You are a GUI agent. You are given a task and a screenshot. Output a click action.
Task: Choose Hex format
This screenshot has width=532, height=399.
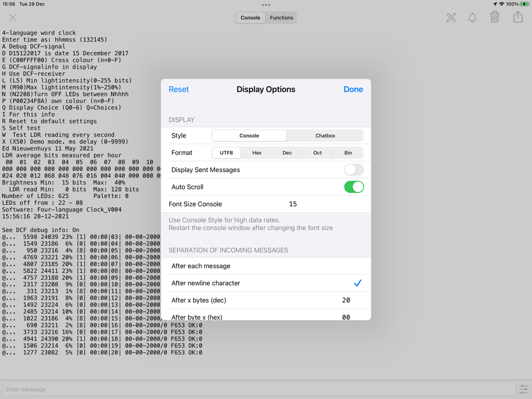(x=257, y=153)
